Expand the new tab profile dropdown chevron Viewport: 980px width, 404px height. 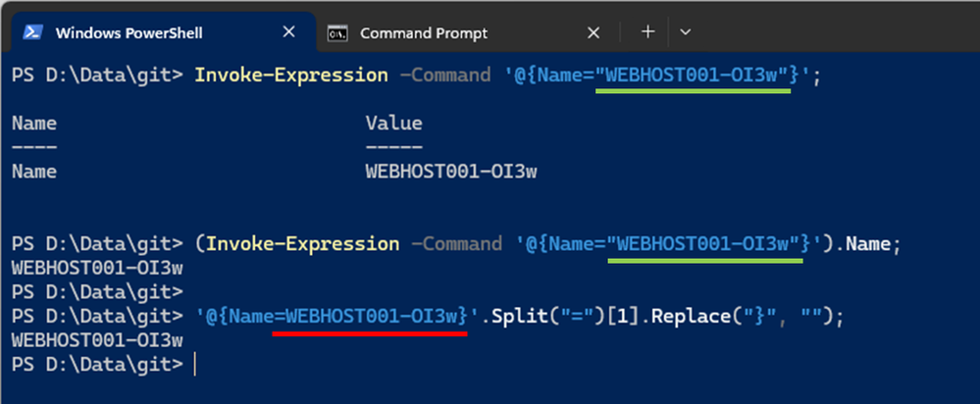click(686, 32)
